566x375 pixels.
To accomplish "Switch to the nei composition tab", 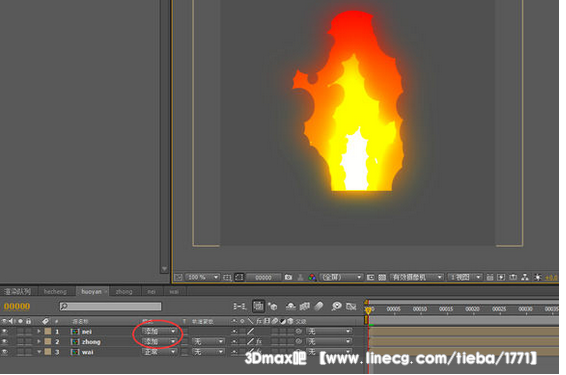I will point(152,291).
